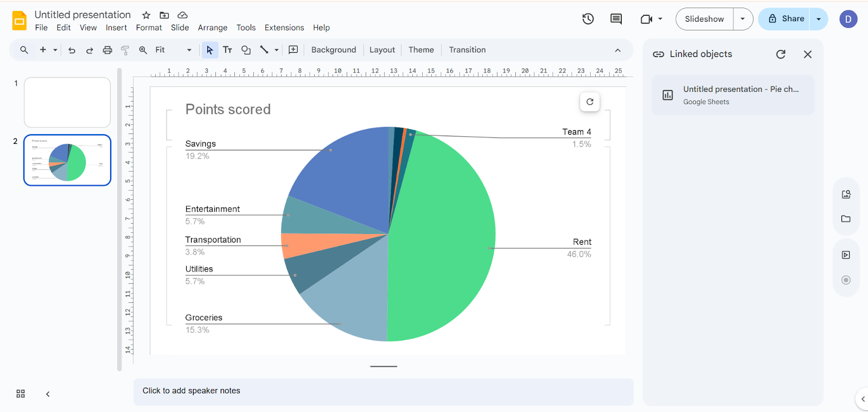Screen dimensions: 868x412
Task: Search the menus magnifier icon
Action: tap(24, 50)
